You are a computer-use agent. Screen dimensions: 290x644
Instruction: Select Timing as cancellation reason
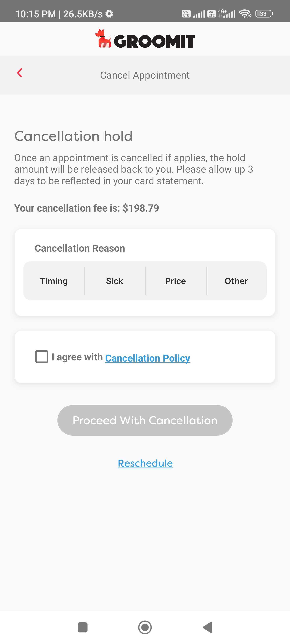[54, 281]
